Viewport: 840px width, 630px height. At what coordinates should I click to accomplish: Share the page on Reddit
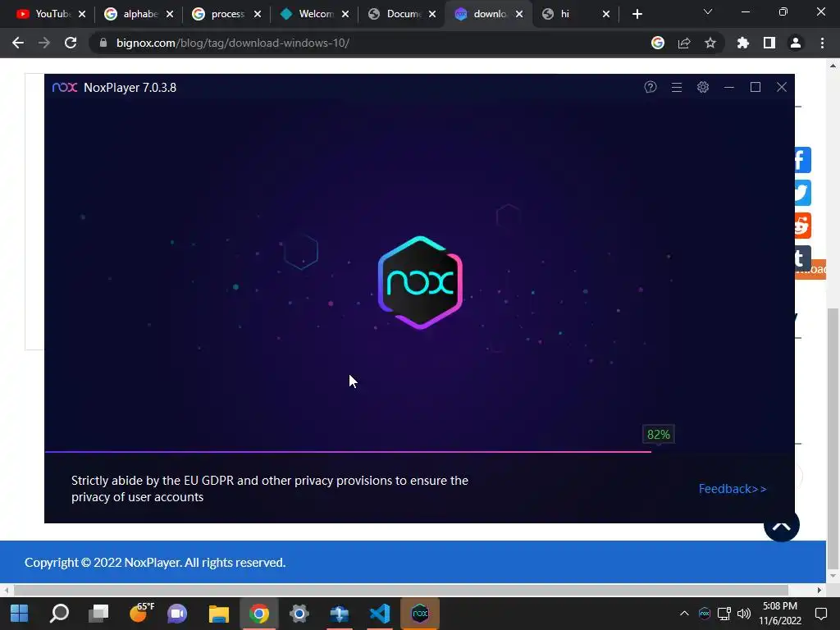(802, 226)
